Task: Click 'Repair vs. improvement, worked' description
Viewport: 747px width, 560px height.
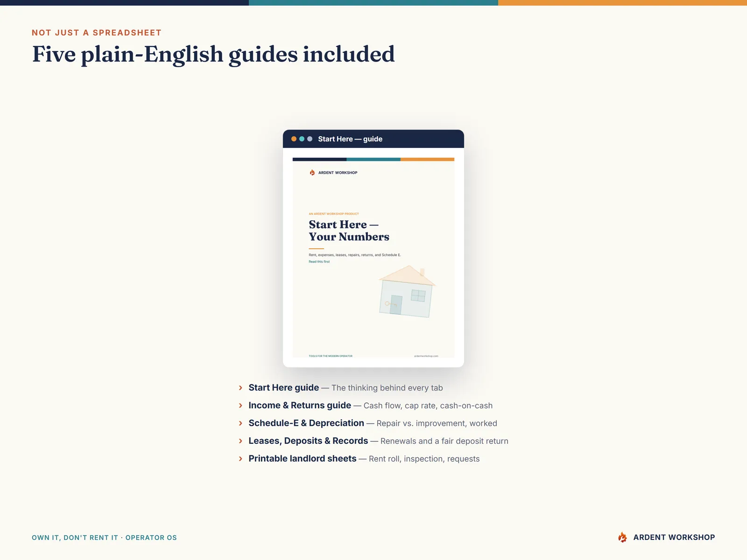Action: point(437,423)
